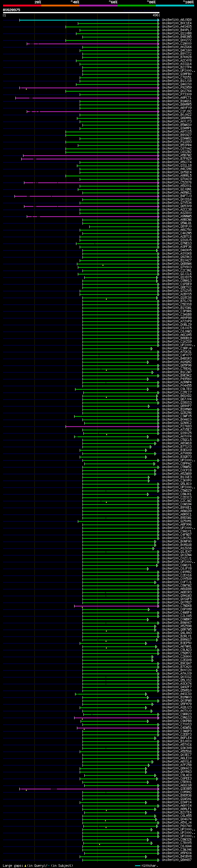
Task: Select the AV620975 query name
Action: (x=11, y=10)
